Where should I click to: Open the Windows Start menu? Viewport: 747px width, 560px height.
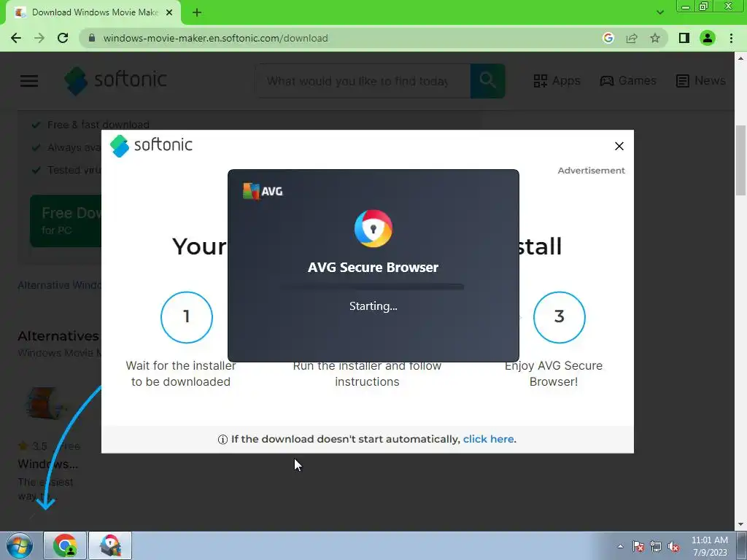(20, 545)
